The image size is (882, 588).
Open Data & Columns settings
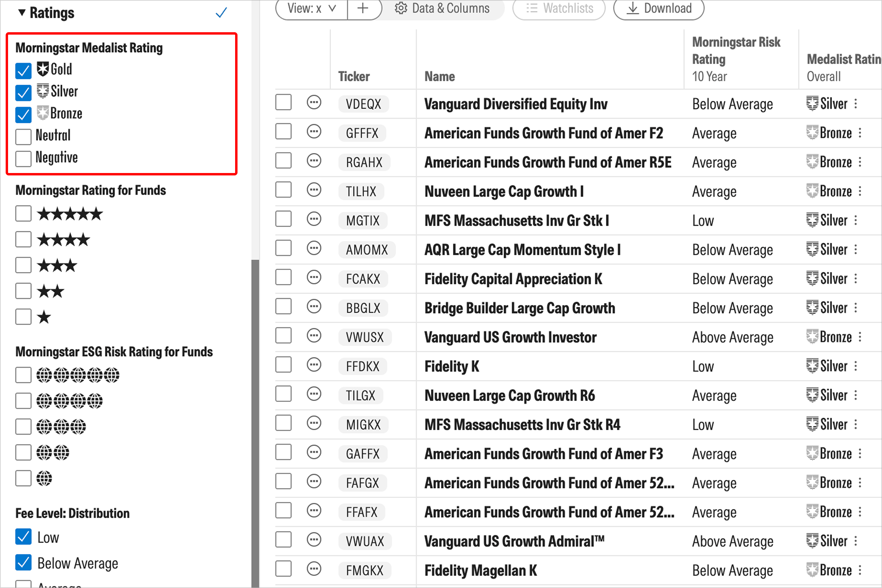click(442, 8)
